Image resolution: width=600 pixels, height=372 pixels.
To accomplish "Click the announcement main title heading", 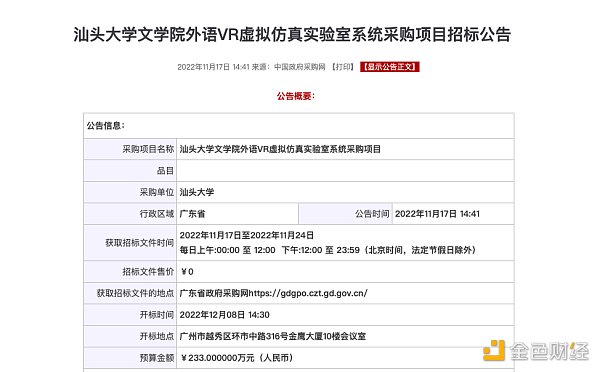I will (292, 34).
